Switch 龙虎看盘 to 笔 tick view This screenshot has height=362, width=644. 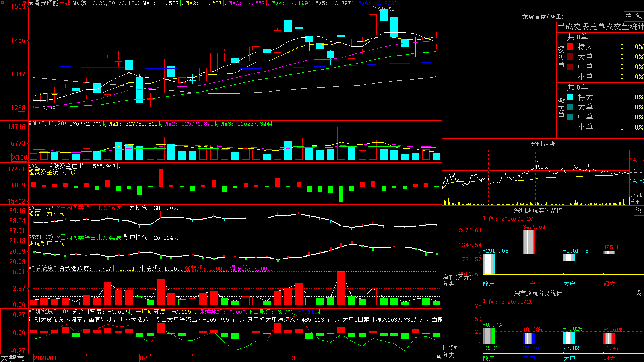[639, 16]
